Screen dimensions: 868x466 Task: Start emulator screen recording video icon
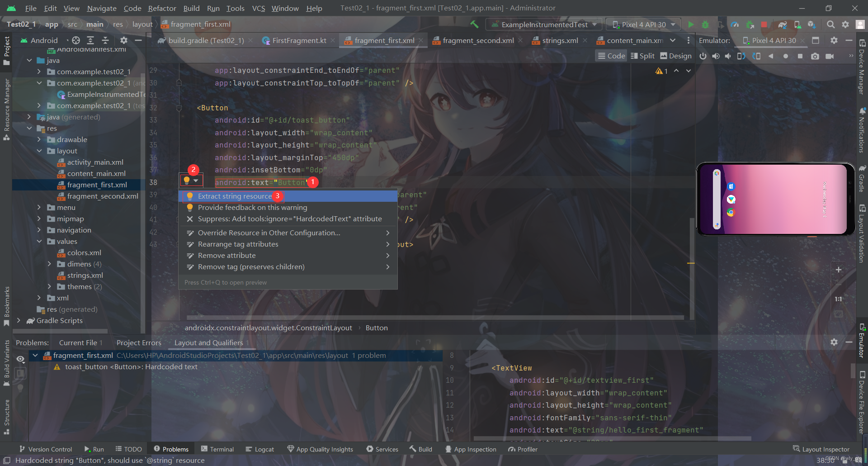point(830,56)
